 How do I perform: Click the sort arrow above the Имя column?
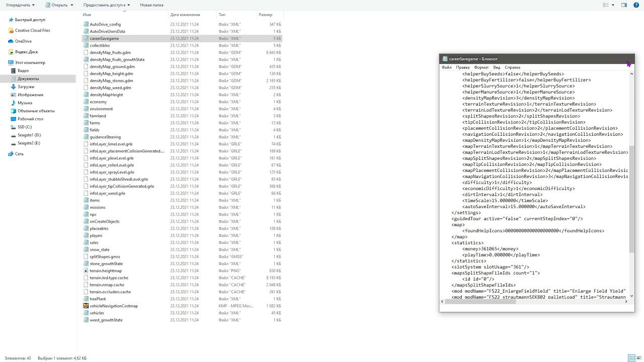tap(124, 11)
